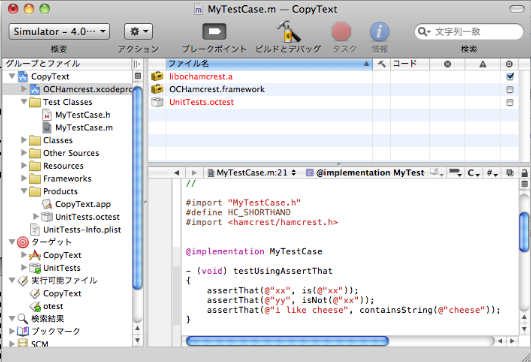531x362 pixels.
Task: Open the @implementation MyTest function popup
Action: (364, 173)
